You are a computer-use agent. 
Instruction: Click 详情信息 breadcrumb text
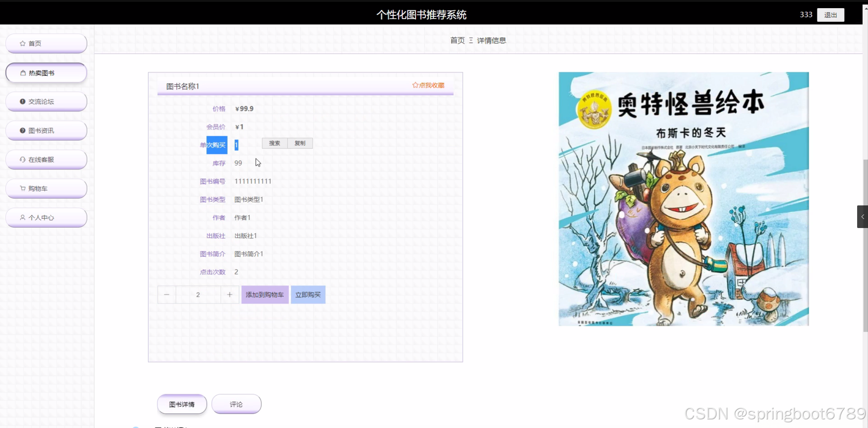tap(491, 40)
